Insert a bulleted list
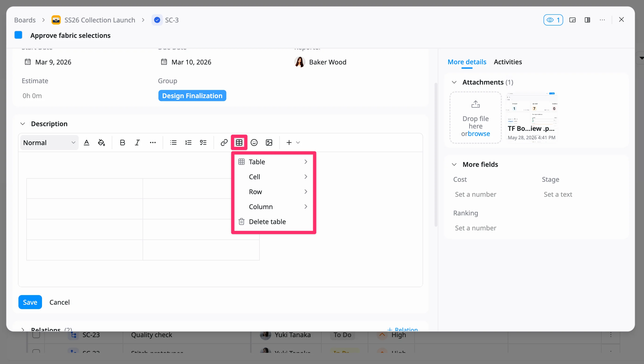 click(173, 143)
